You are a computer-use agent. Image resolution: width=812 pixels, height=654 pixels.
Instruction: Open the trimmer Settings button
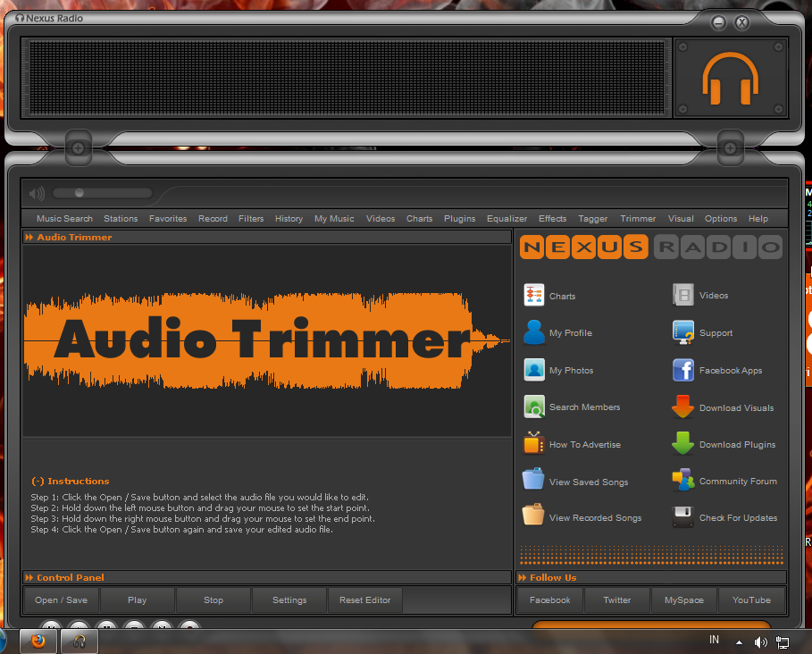289,600
